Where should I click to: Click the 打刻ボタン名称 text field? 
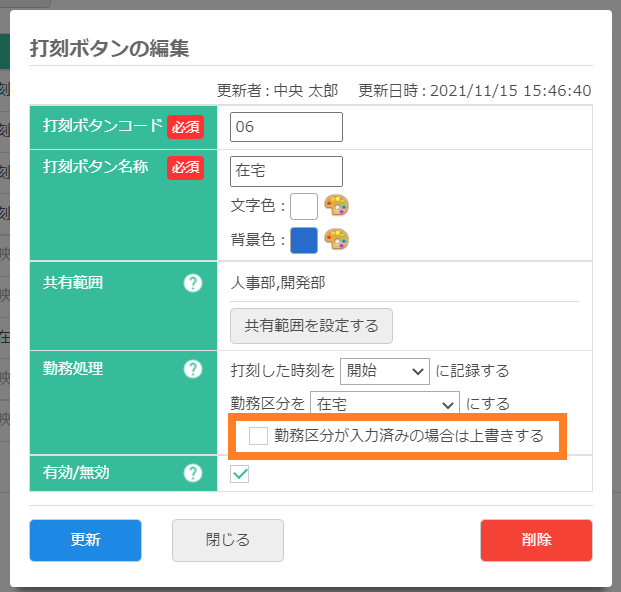[x=286, y=171]
